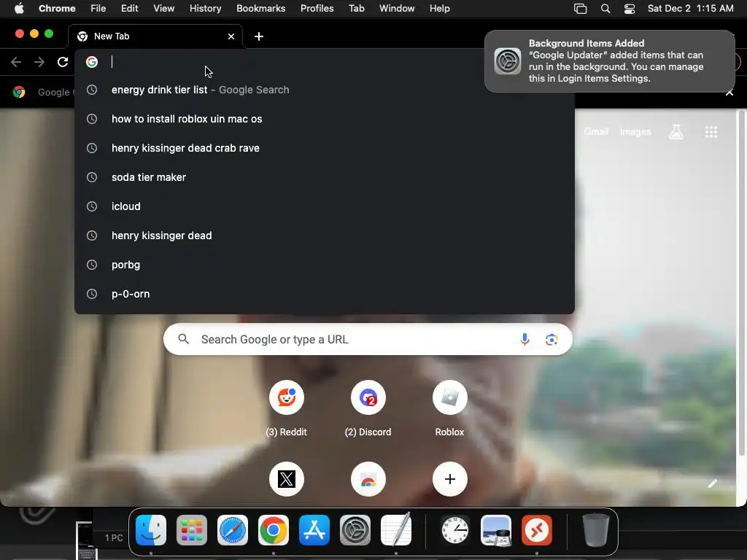Click the Background Items Added notification

pos(609,61)
